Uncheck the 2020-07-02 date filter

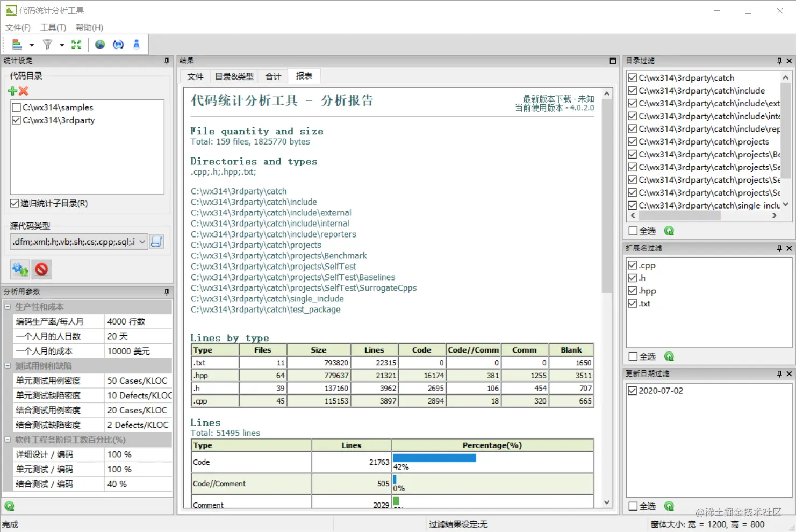[x=633, y=391]
